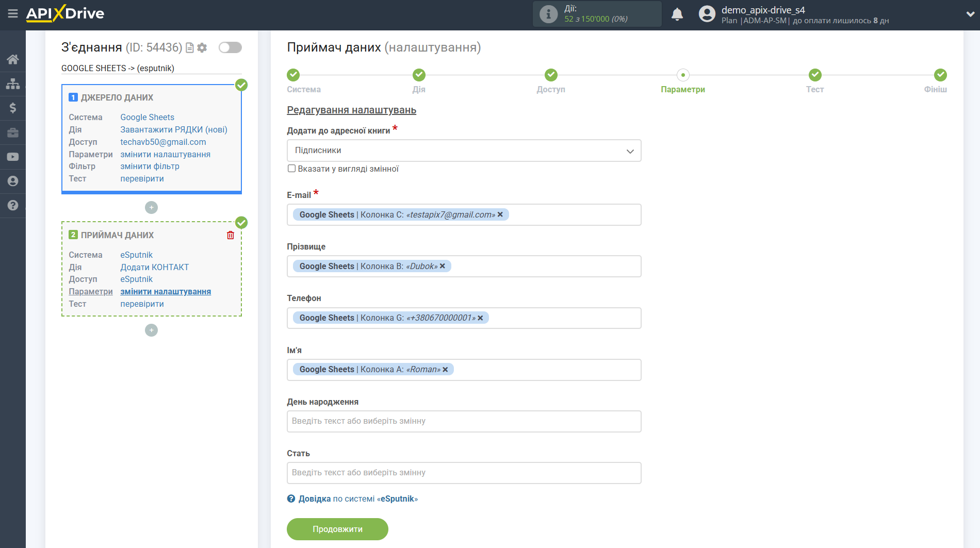Remove the E-mail column C tag
The image size is (980, 548).
pos(500,214)
